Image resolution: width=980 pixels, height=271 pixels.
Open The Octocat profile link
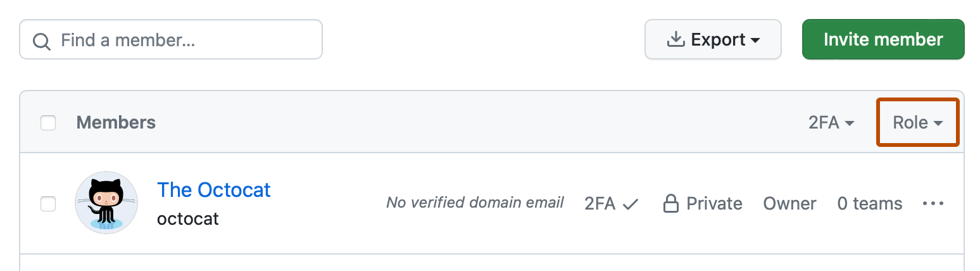(214, 190)
